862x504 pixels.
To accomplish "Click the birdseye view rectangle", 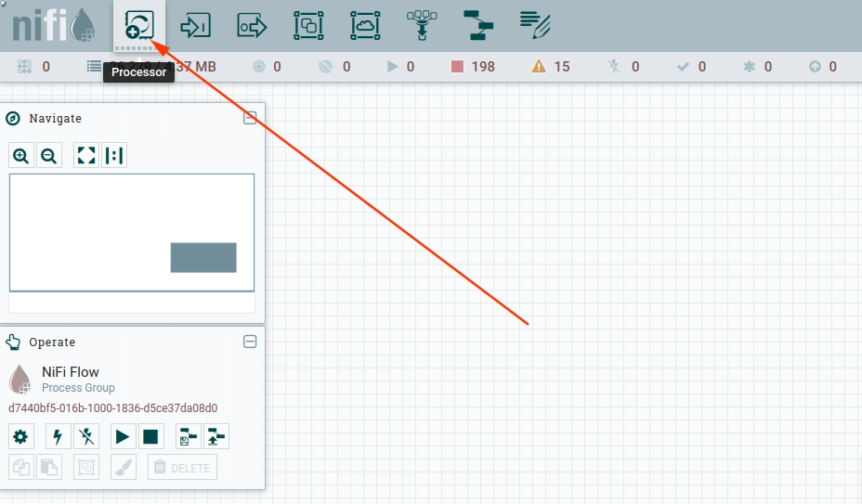I will (x=203, y=258).
